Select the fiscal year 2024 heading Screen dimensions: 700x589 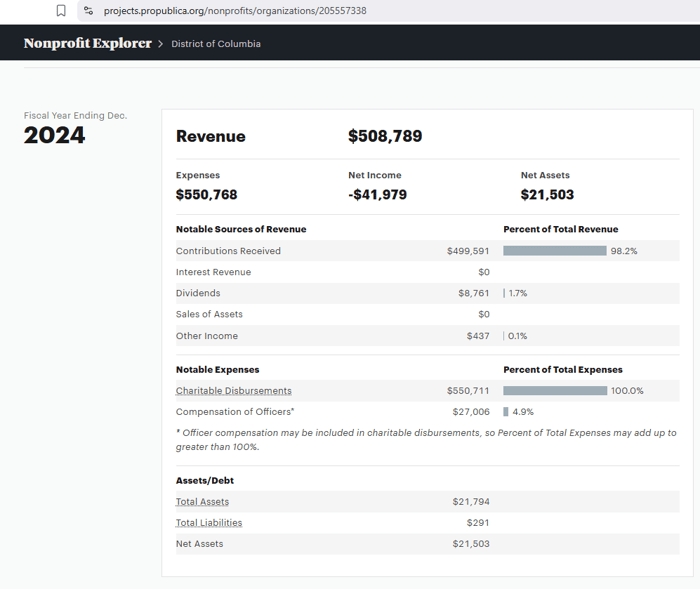[x=54, y=136]
